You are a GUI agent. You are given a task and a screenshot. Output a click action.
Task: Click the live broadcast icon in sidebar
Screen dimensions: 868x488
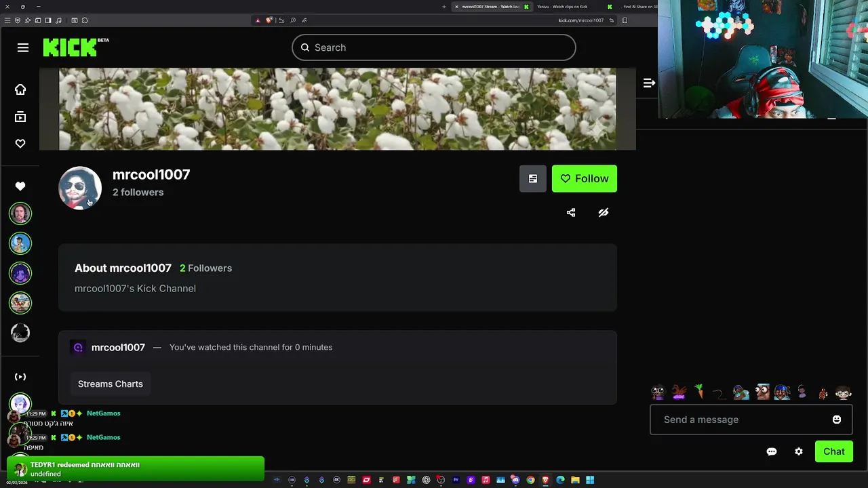click(20, 377)
